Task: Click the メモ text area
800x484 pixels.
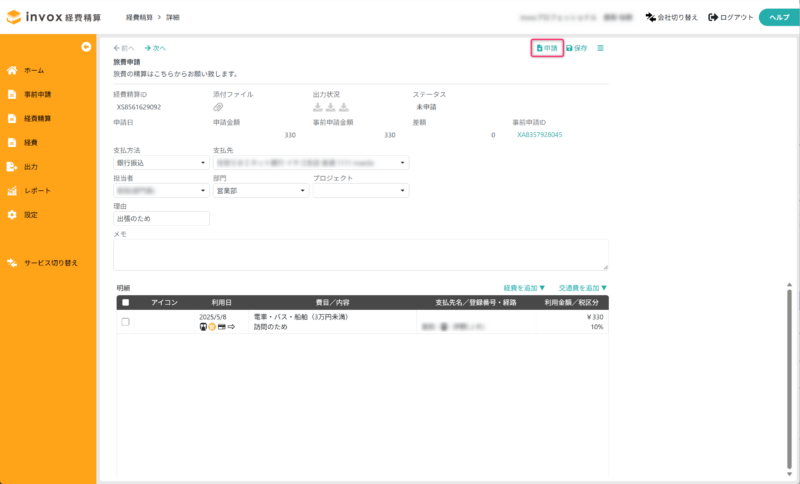Action: 361,254
